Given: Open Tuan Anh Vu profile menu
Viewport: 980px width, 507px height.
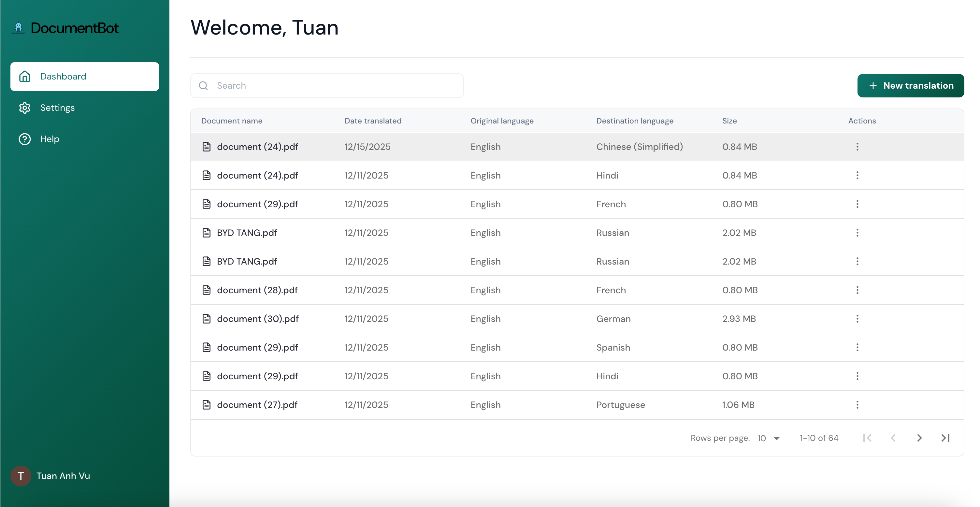Looking at the screenshot, I should [x=63, y=476].
